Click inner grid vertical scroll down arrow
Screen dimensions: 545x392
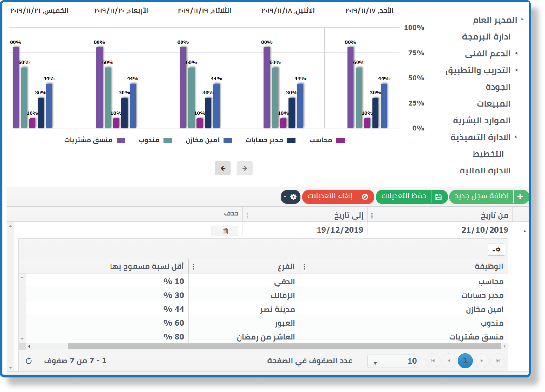[22, 339]
